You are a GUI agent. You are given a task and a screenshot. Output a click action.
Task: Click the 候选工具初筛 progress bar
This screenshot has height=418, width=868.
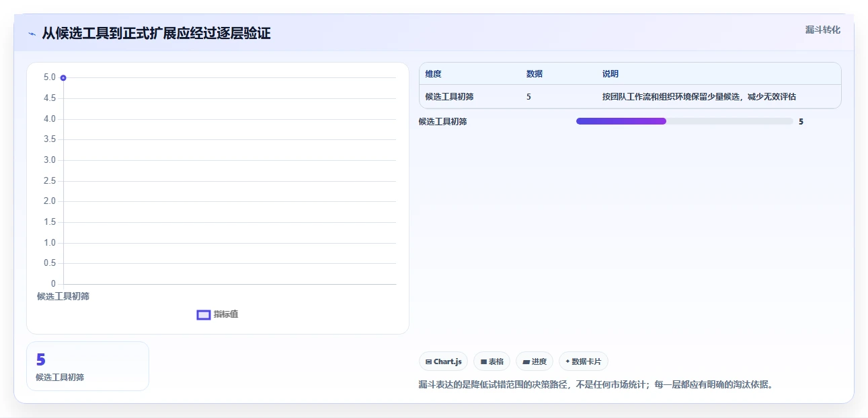point(684,121)
